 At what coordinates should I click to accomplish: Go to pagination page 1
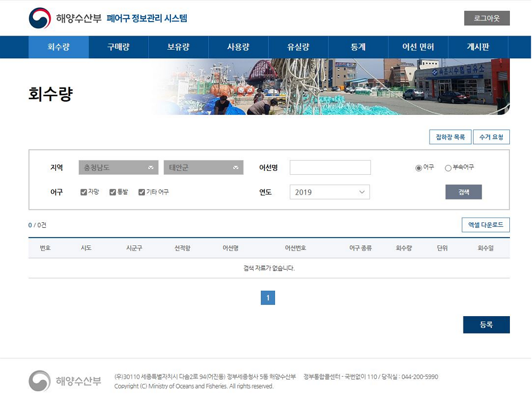pos(268,297)
